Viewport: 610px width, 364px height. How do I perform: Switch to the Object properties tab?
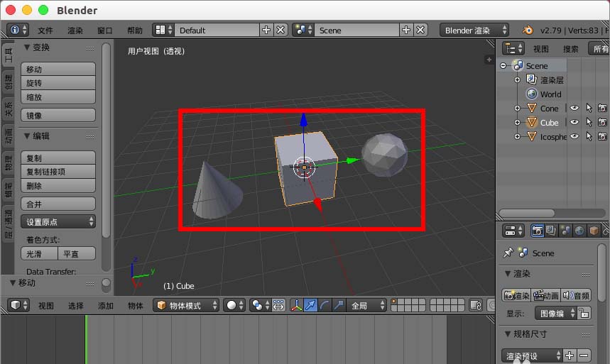593,231
